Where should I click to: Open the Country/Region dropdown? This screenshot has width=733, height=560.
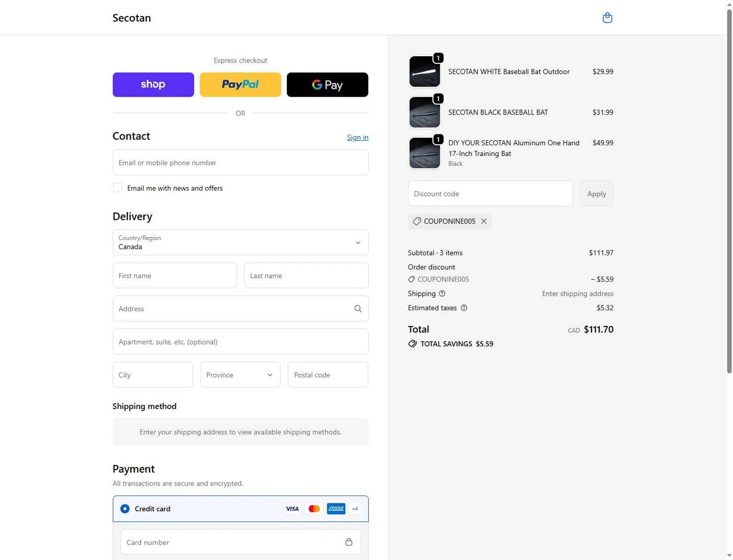tap(240, 242)
